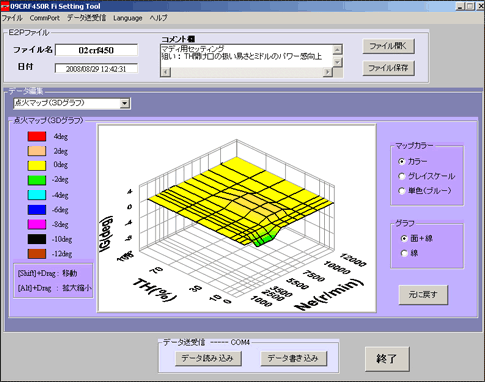Click the comment box scroll-down arrow
This screenshot has width=485, height=382.
[x=337, y=62]
